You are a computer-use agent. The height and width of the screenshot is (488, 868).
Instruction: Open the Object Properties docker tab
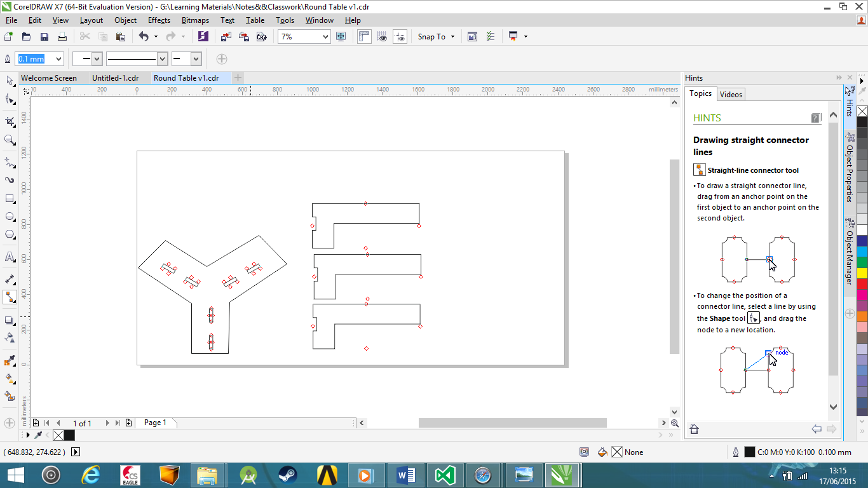coord(850,168)
